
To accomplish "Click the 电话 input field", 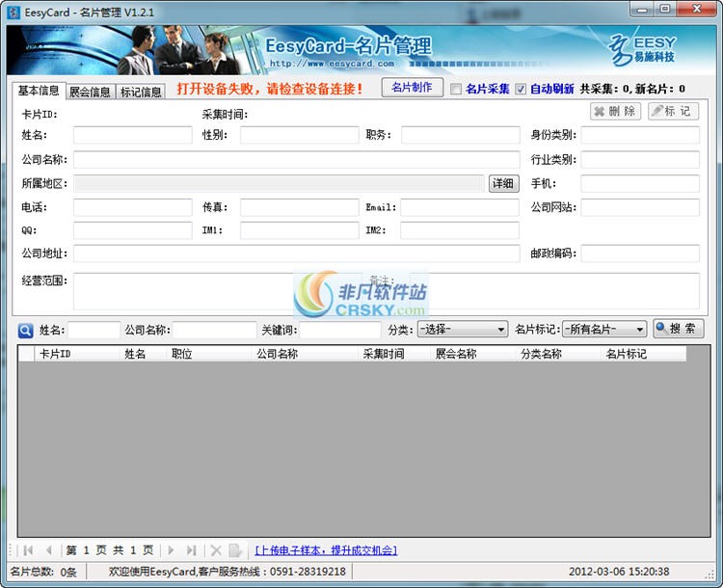I will [133, 207].
